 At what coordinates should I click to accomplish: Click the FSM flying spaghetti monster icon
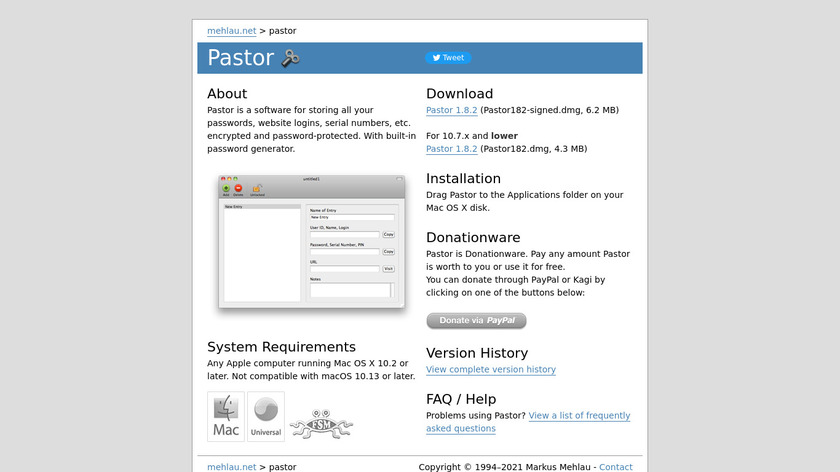tap(321, 424)
